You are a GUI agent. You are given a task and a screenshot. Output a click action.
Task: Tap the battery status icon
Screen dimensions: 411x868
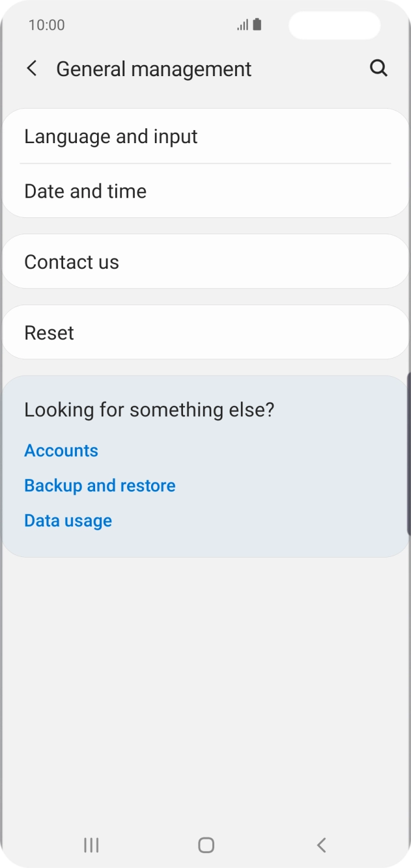click(x=257, y=25)
